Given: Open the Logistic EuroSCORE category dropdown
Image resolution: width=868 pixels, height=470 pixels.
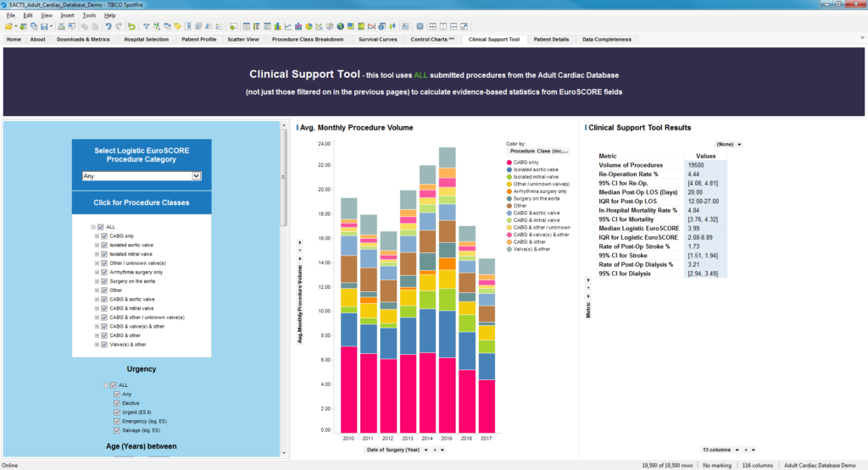Looking at the screenshot, I should pyautogui.click(x=196, y=176).
